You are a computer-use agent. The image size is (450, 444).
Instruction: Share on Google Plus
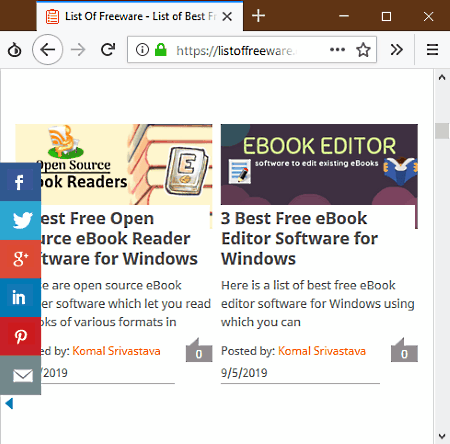[20, 259]
